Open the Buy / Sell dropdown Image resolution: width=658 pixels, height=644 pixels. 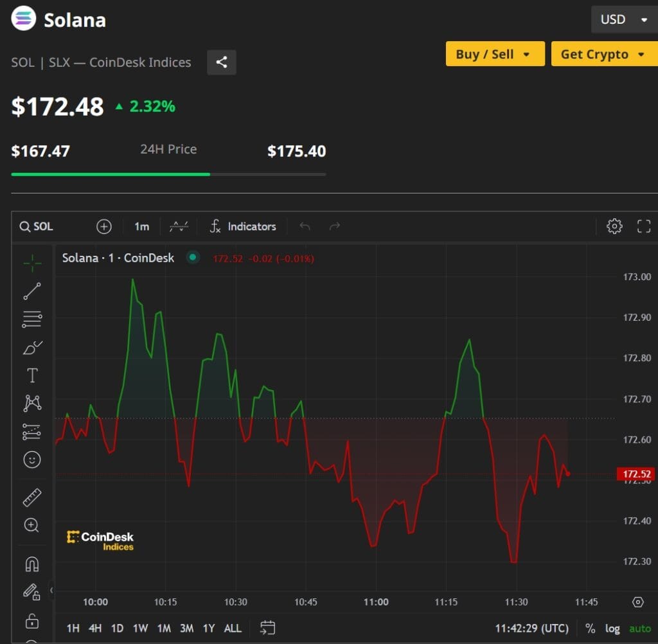point(495,54)
